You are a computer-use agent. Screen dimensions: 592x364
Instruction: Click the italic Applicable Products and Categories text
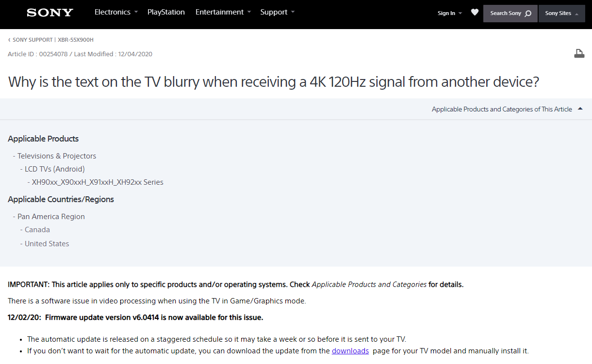click(x=369, y=285)
